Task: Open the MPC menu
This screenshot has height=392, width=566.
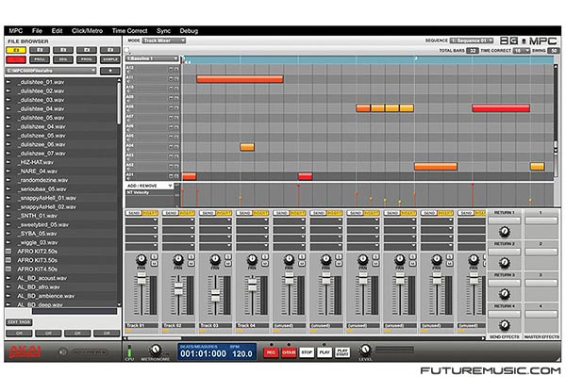Action: tap(15, 31)
